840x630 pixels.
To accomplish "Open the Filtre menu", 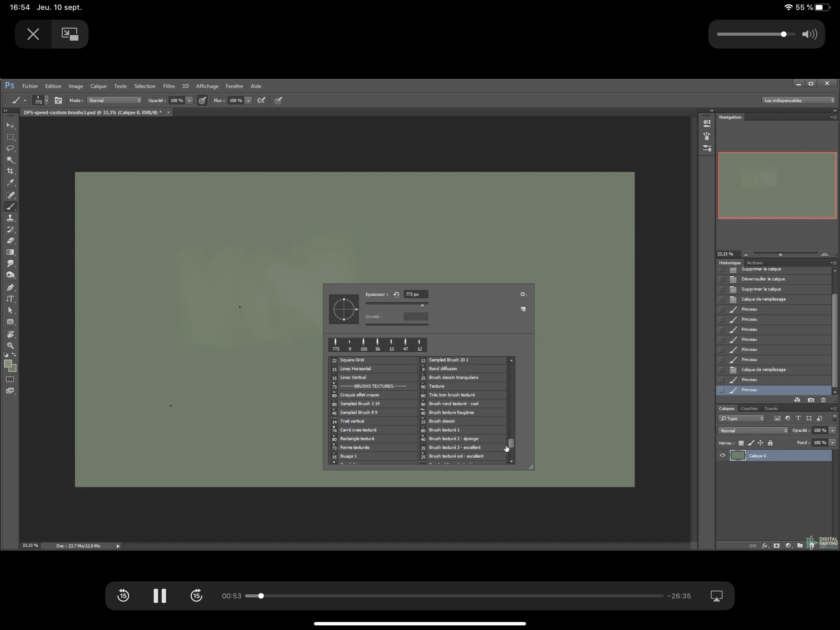I will pos(169,86).
